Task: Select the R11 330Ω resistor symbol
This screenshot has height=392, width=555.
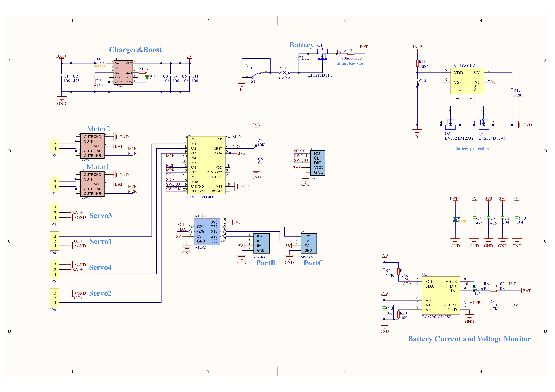Action: pos(417,63)
